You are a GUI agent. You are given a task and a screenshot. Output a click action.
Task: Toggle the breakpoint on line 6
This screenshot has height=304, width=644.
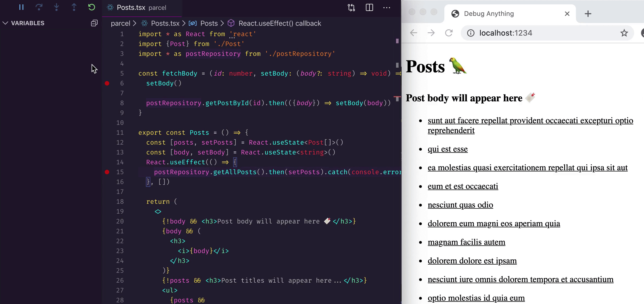click(x=107, y=83)
